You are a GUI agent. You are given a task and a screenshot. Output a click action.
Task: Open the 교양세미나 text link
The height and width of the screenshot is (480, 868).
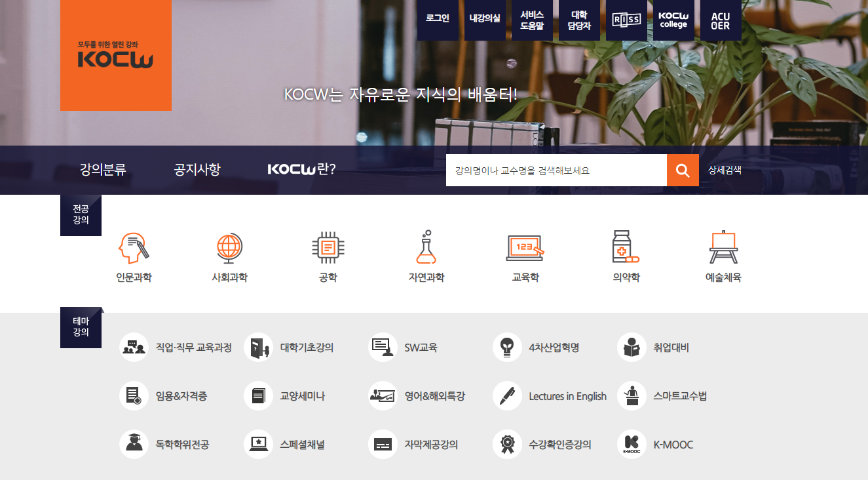302,396
